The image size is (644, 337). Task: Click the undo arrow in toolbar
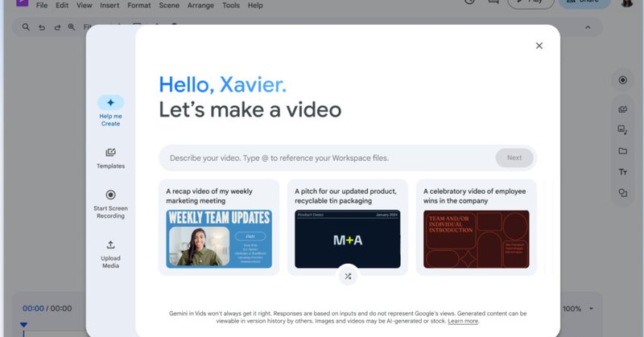tap(42, 27)
